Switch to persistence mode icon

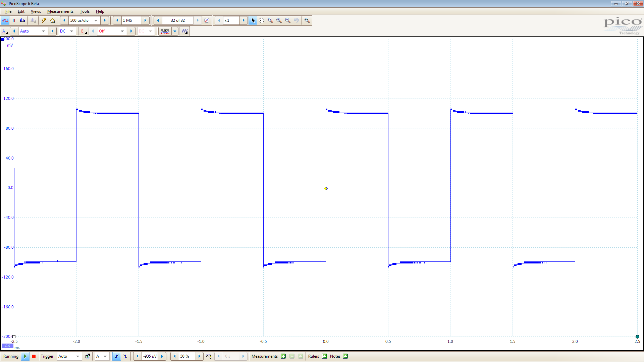14,20
